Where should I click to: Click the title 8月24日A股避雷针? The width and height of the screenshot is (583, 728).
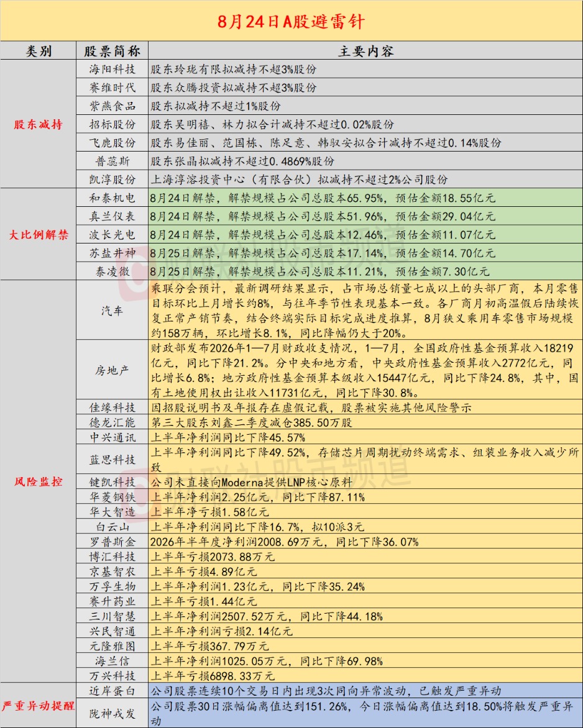[x=291, y=21]
